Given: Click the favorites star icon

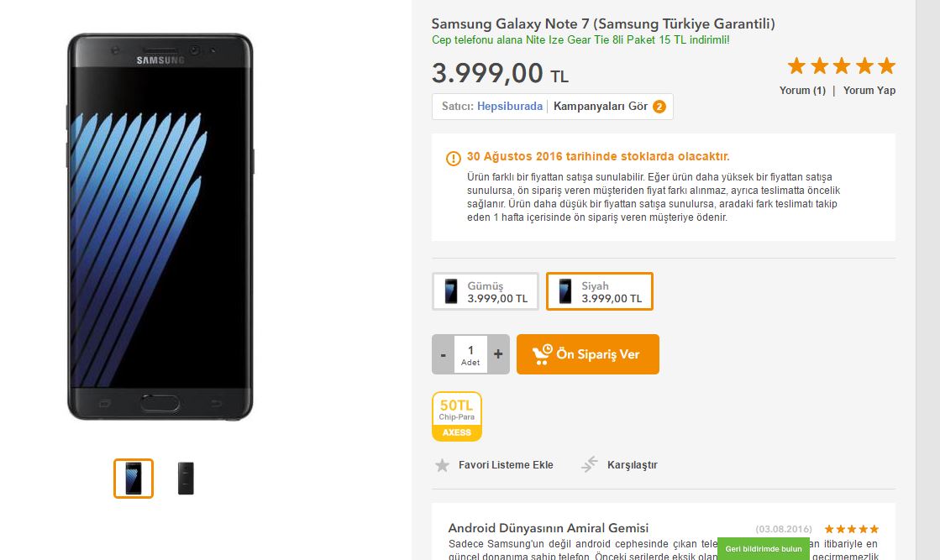Looking at the screenshot, I should click(x=443, y=465).
